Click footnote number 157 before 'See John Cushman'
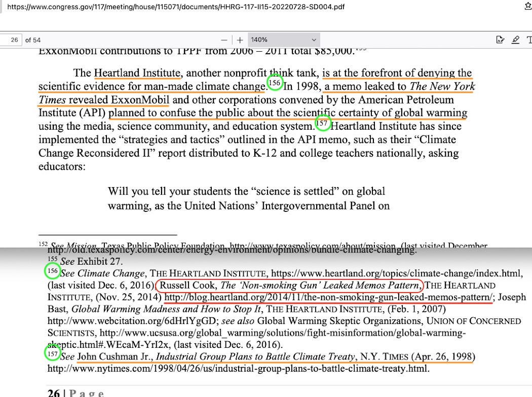 [52, 353]
